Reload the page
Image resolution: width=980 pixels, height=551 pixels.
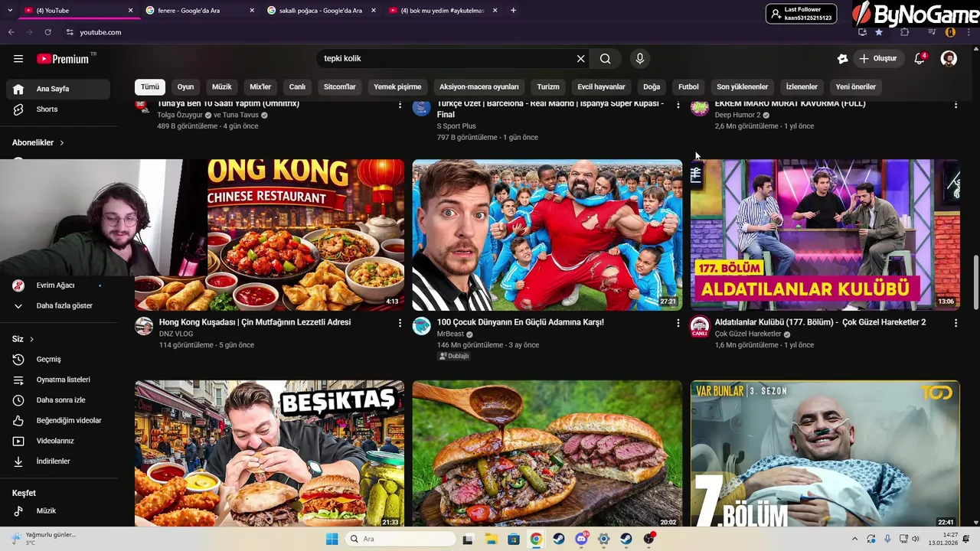(47, 32)
